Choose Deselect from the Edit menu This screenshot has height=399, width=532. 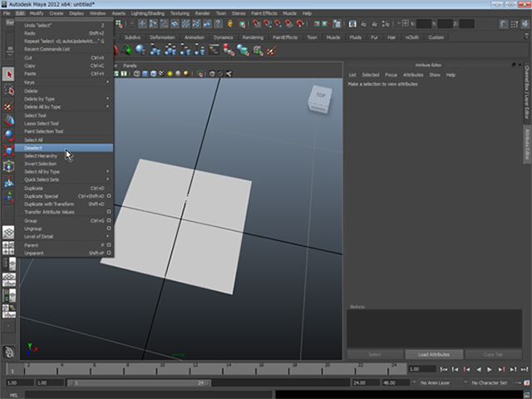(x=65, y=148)
